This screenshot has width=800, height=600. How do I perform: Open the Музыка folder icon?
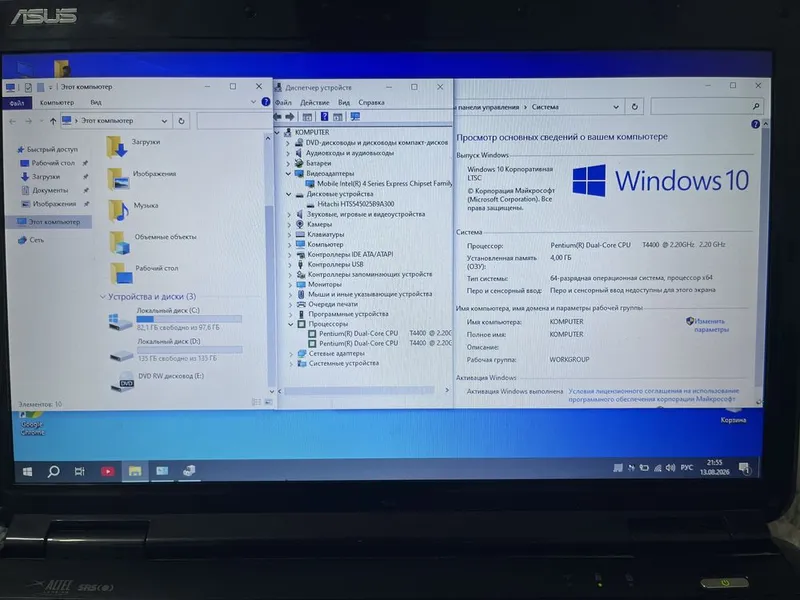(118, 211)
